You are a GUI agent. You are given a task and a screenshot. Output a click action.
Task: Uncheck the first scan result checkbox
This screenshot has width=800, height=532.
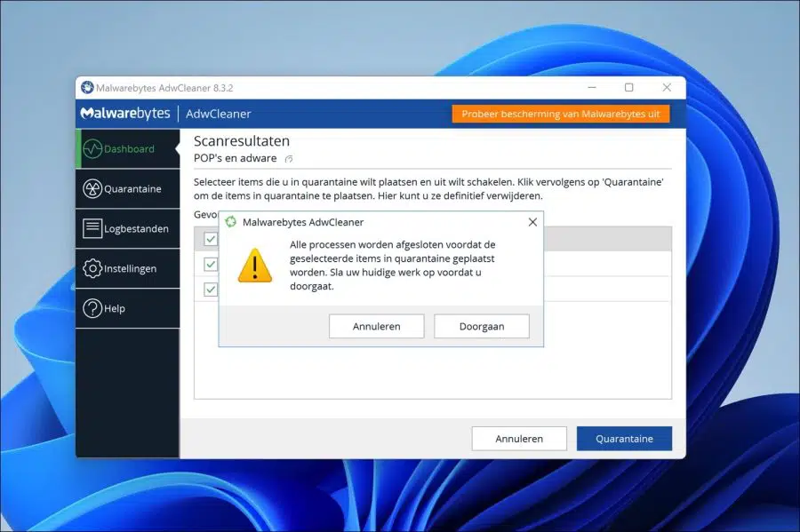211,239
